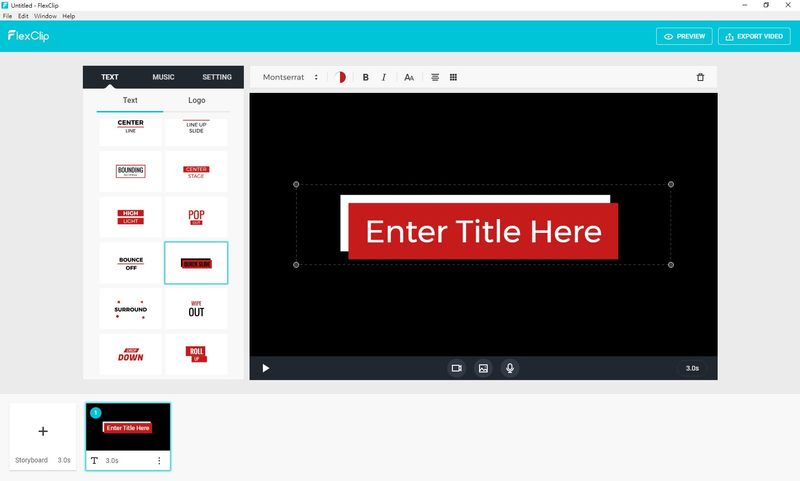Open the Window menu

point(45,16)
